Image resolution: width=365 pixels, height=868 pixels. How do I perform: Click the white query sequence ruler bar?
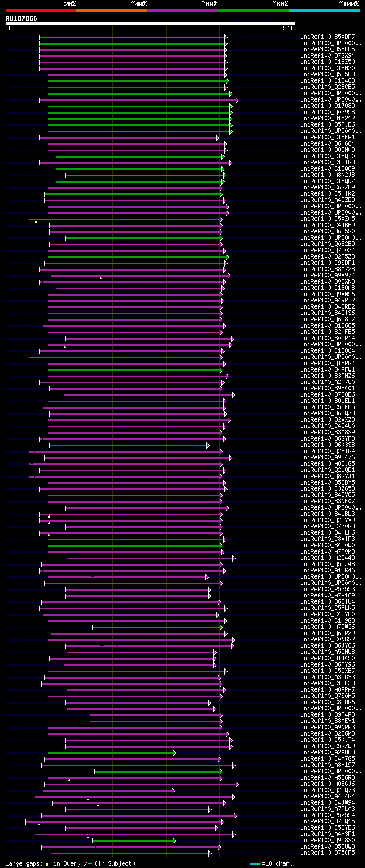pyautogui.click(x=151, y=23)
